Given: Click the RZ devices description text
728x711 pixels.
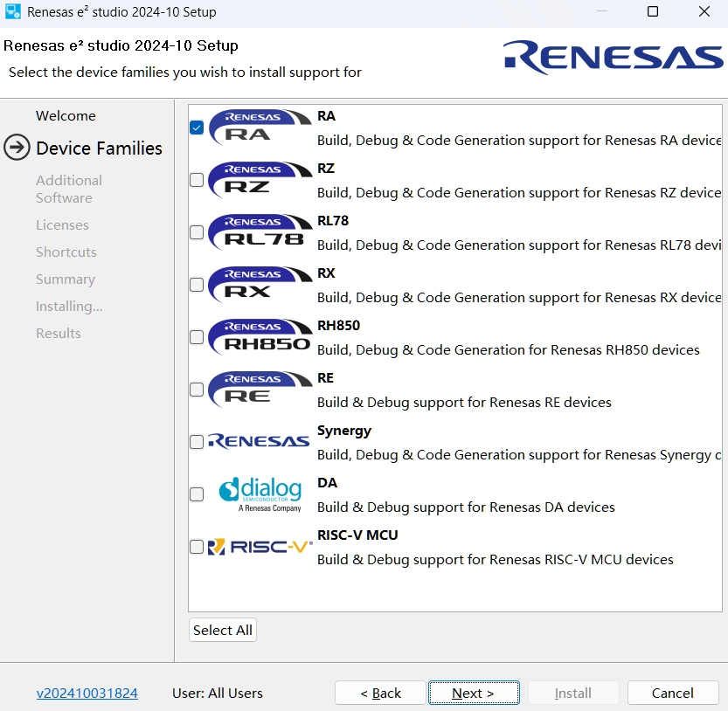Looking at the screenshot, I should coord(519,193).
